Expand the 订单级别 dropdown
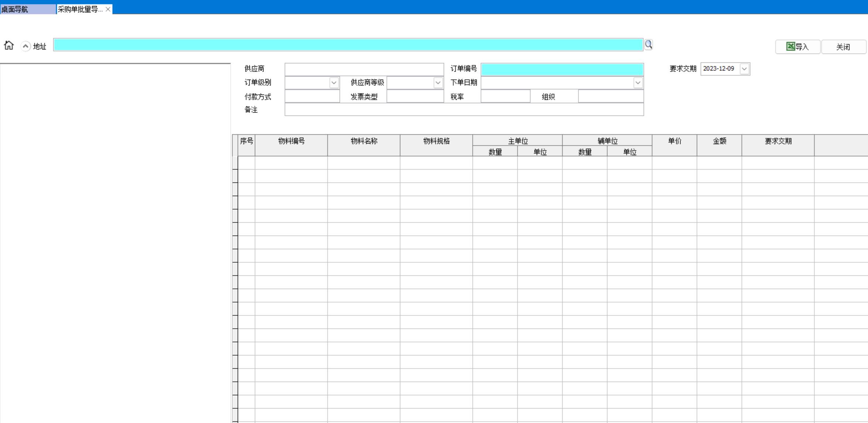Screen dimensions: 868x423 pos(334,83)
